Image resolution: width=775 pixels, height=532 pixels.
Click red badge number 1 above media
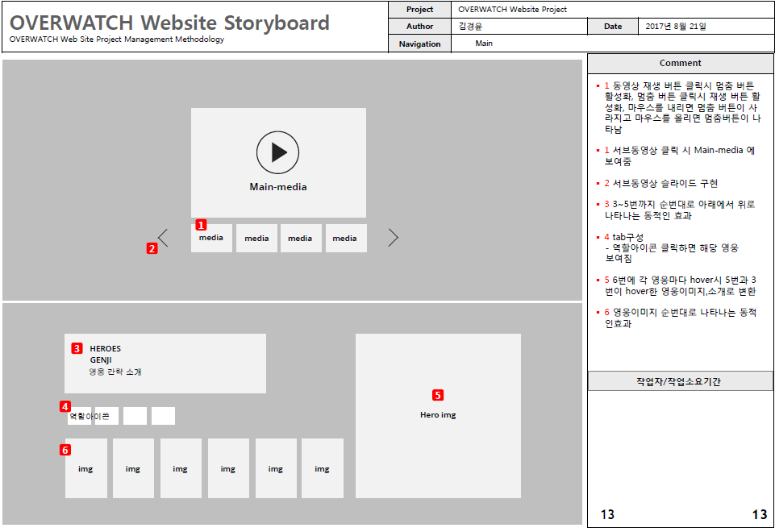coord(202,225)
